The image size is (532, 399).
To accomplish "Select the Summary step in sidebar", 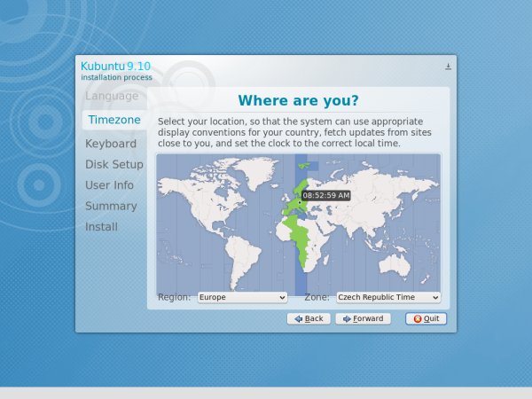I will pos(111,206).
